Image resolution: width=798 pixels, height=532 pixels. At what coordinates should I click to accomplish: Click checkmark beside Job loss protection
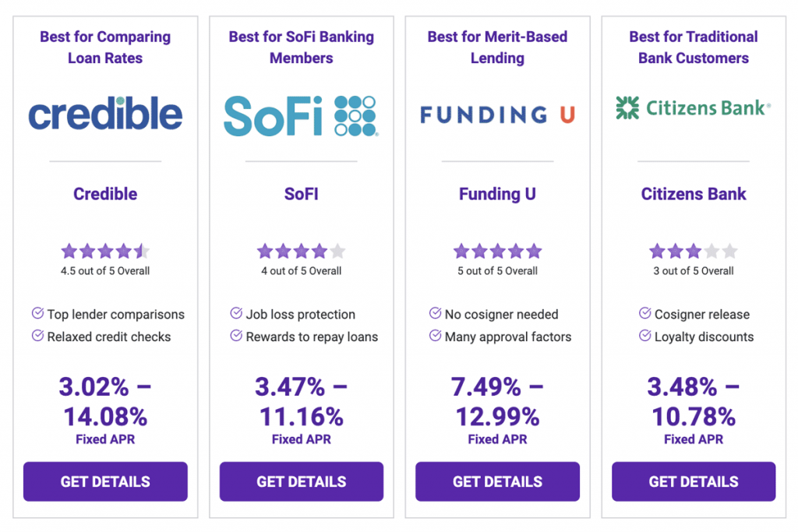(x=236, y=314)
